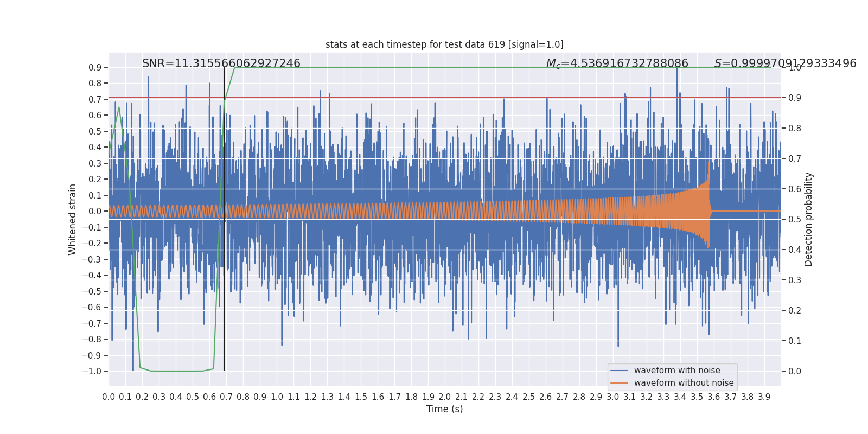Click the 3.9 tick on the time axis
Image resolution: width=868 pixels, height=434 pixels.
pyautogui.click(x=764, y=397)
